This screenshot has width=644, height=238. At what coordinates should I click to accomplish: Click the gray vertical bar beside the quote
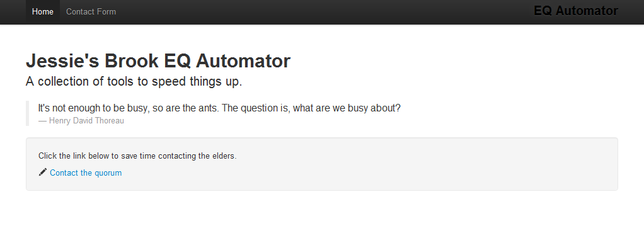pos(27,113)
